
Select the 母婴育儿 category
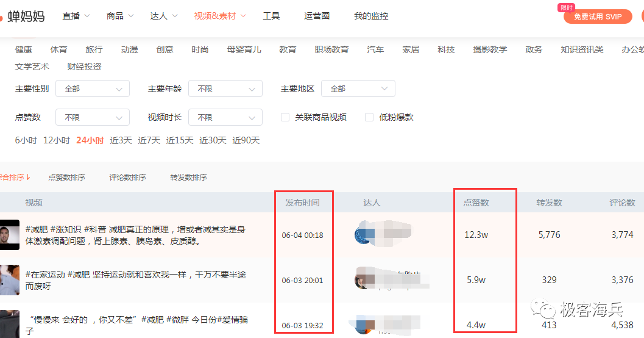click(x=244, y=49)
